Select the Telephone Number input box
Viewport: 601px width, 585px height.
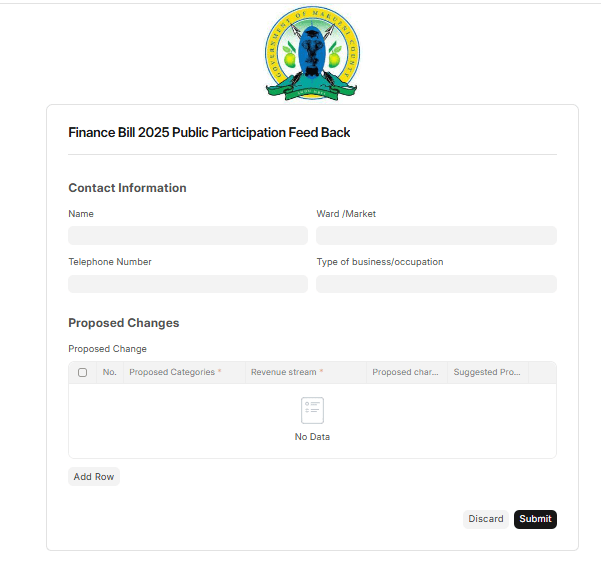[188, 284]
